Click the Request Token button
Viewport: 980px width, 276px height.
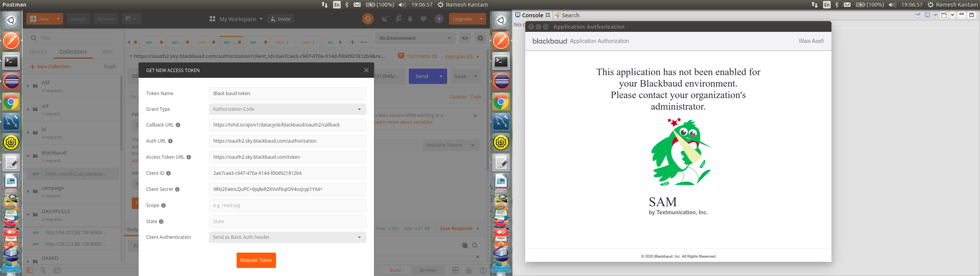(256, 260)
